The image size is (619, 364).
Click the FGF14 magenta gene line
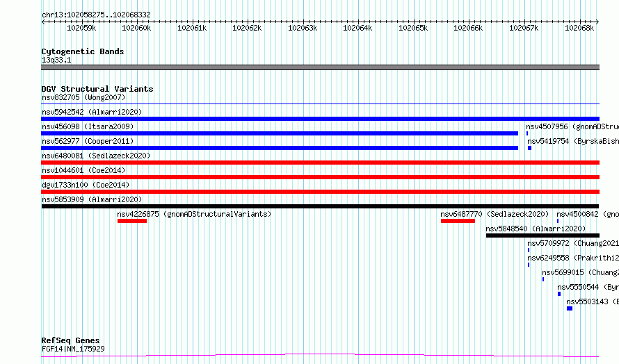[x=320, y=356]
